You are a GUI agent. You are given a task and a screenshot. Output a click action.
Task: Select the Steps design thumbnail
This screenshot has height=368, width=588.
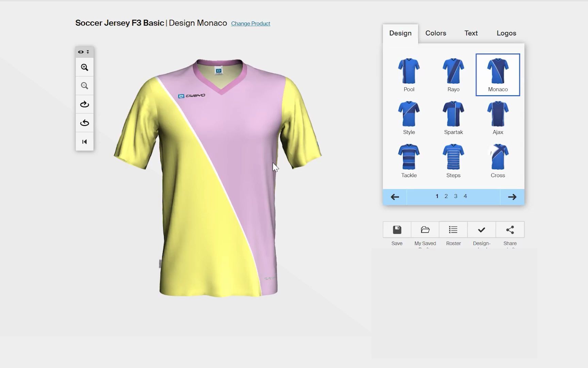(453, 161)
